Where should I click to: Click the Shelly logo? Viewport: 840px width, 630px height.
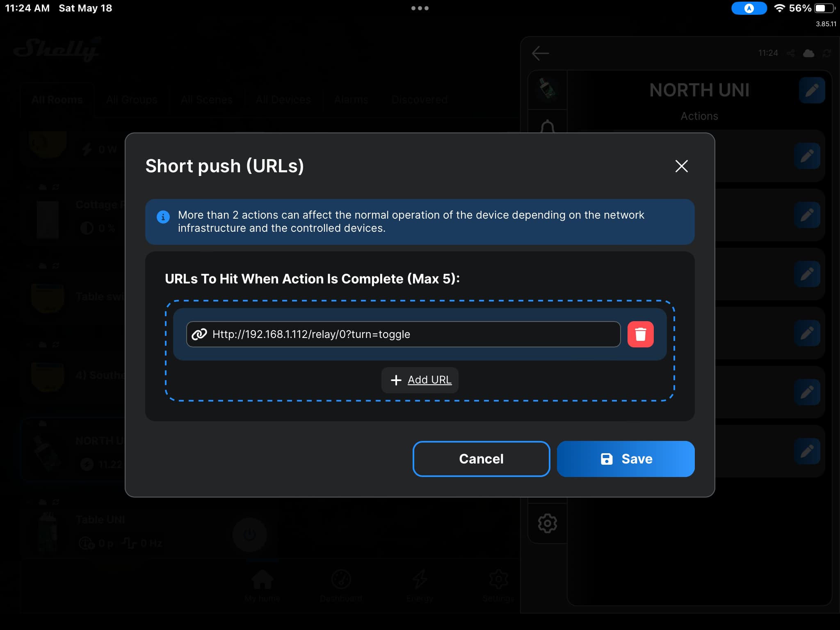point(57,49)
